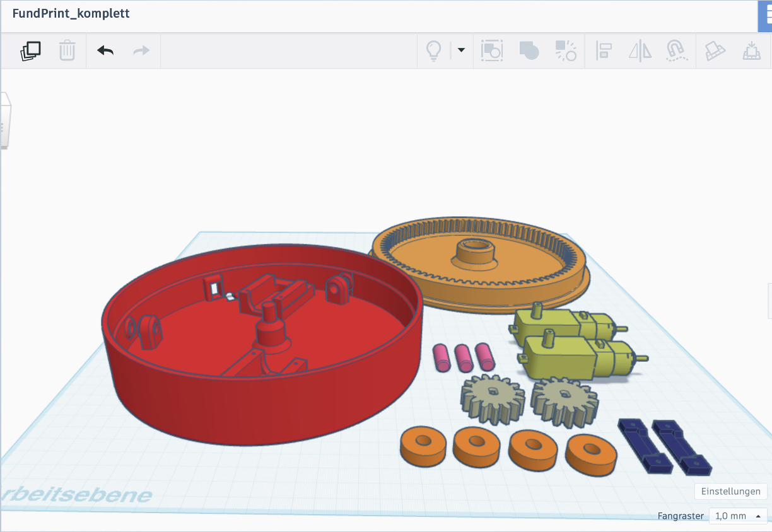Toggle the show-all lightbulb icon

[433, 50]
